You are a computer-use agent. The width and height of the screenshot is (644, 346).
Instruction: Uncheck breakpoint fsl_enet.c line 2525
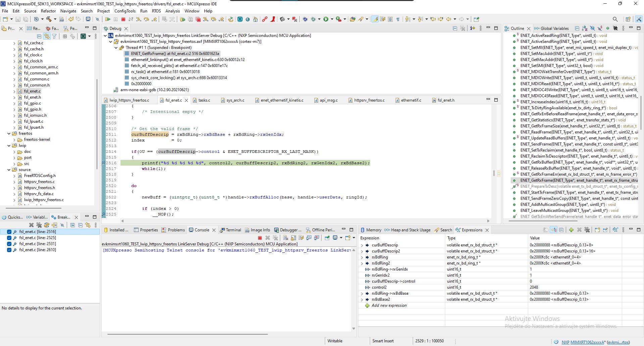pyautogui.click(x=9, y=237)
